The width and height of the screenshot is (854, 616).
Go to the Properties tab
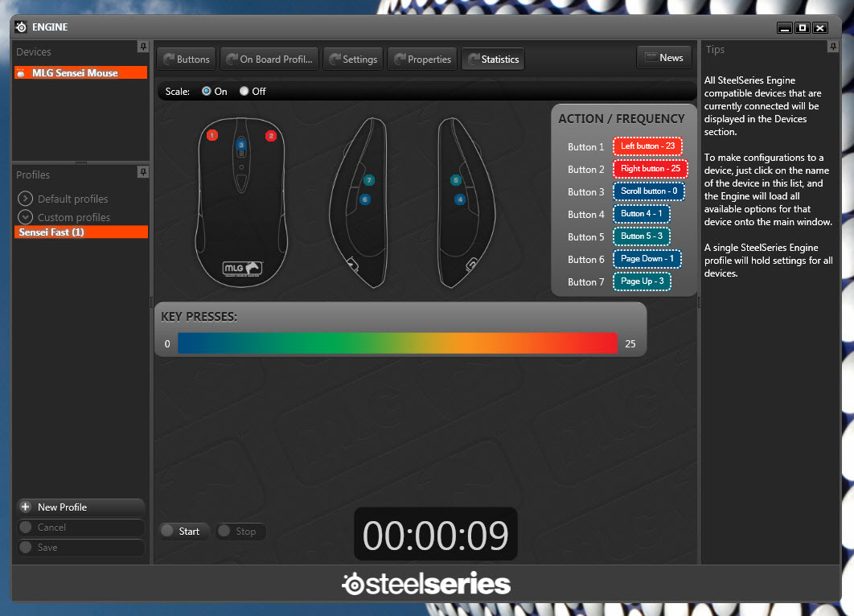tap(422, 59)
